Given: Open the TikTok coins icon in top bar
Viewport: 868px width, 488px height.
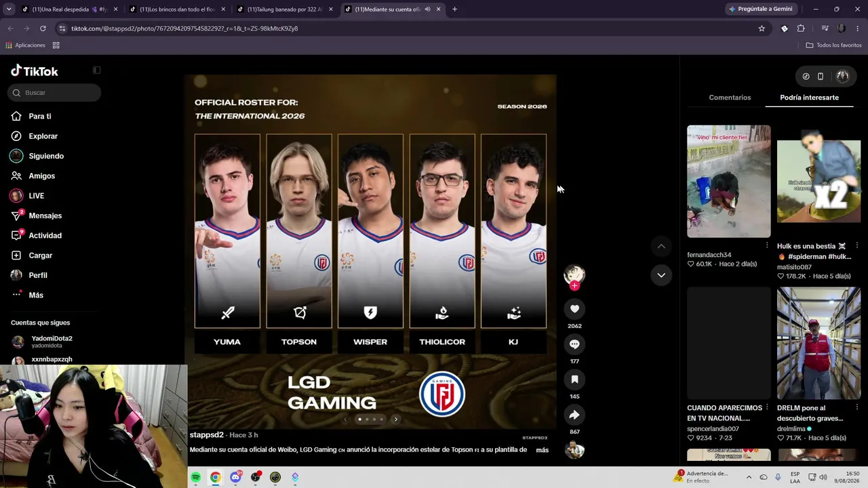Looking at the screenshot, I should click(806, 77).
